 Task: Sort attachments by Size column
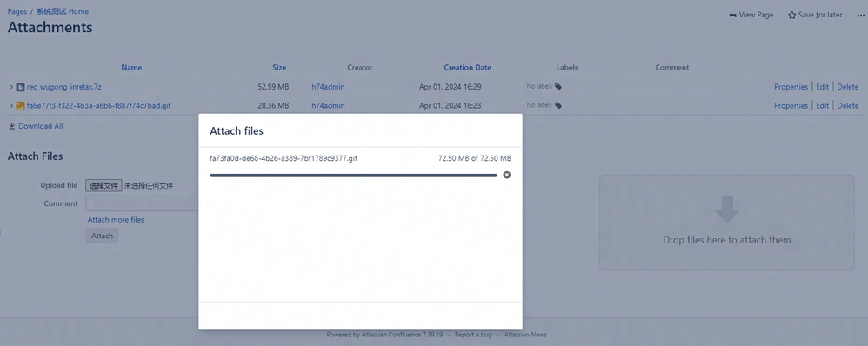pos(279,68)
